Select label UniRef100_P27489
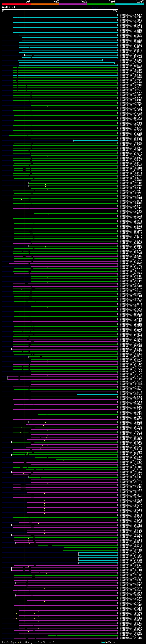Image resolution: width=146 pixels, height=644 pixels. tap(131, 58)
